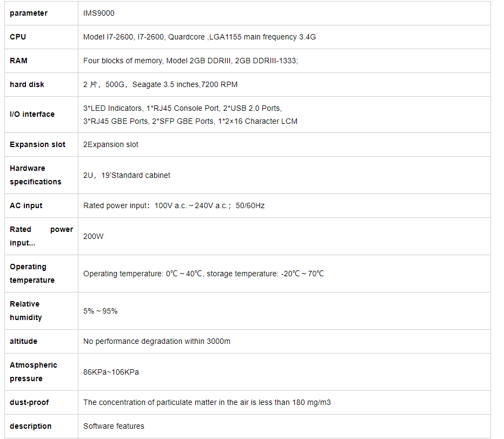Viewport: 504px width, 439px height.
Task: Select the I7-2600 Quadcore CPU description text
Action: point(199,37)
